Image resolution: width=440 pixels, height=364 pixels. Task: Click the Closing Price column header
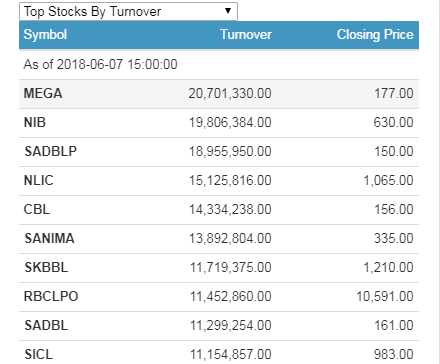click(375, 35)
